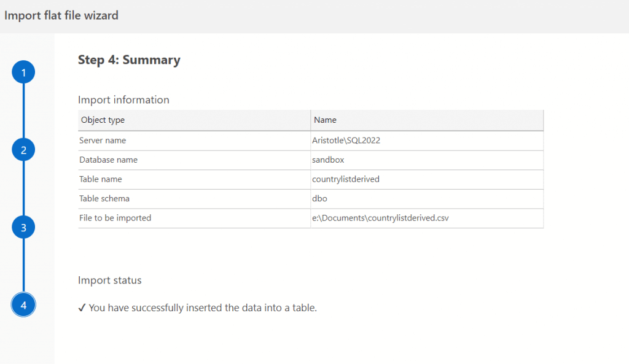Click the successfully inserted status message
Screen dimensions: 629x364
click(203, 308)
